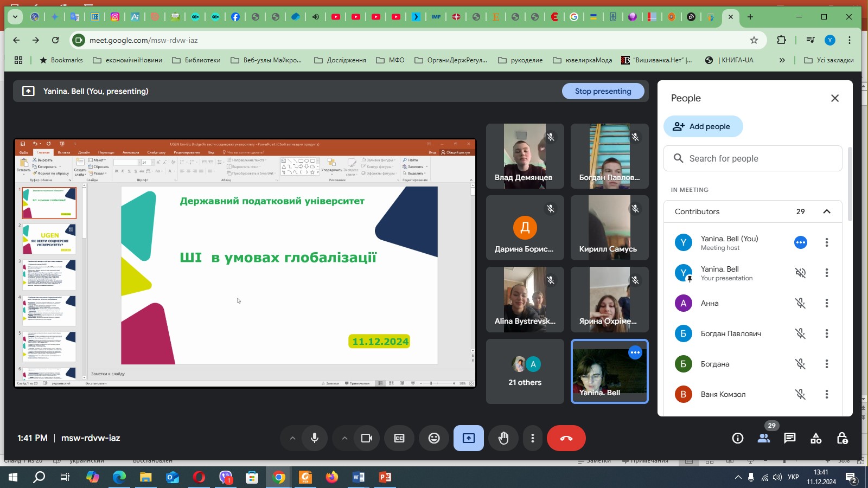Open Chrome three-dot menu
Screen dimensions: 868x488
click(x=850, y=40)
